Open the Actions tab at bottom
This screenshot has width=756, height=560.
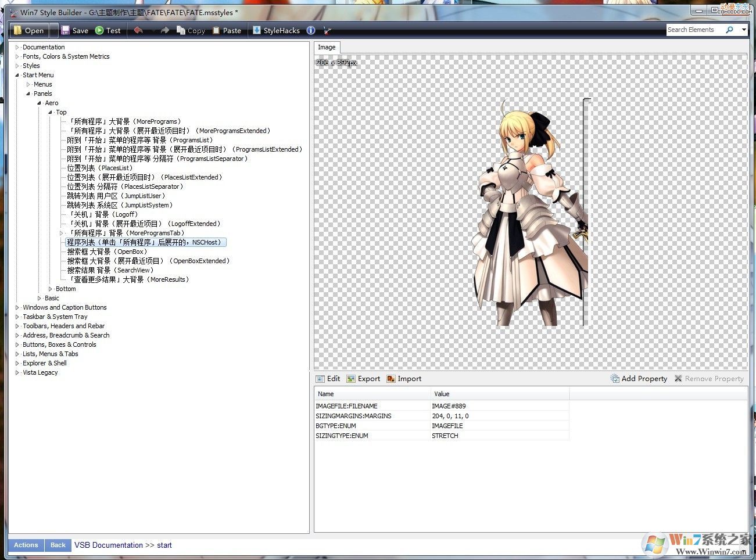(26, 545)
